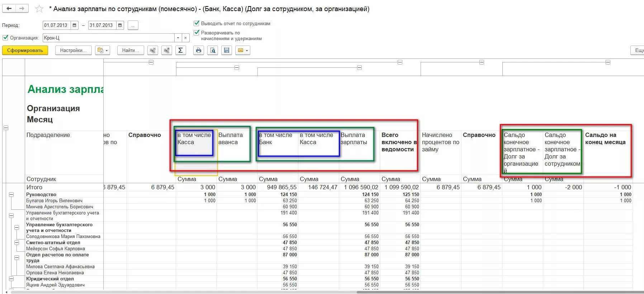The image size is (644, 294).
Task: Click the -2 000 cell in the Итого row
Action: point(563,188)
